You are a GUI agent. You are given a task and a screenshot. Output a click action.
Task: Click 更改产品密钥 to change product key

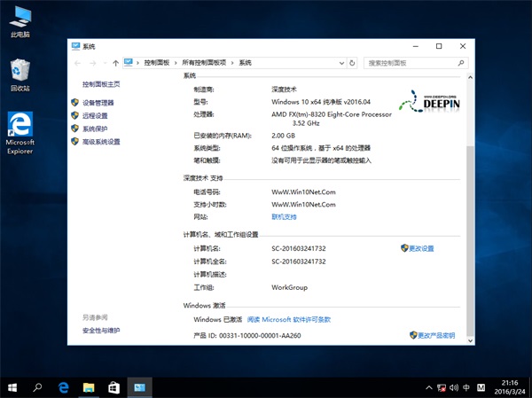click(435, 336)
